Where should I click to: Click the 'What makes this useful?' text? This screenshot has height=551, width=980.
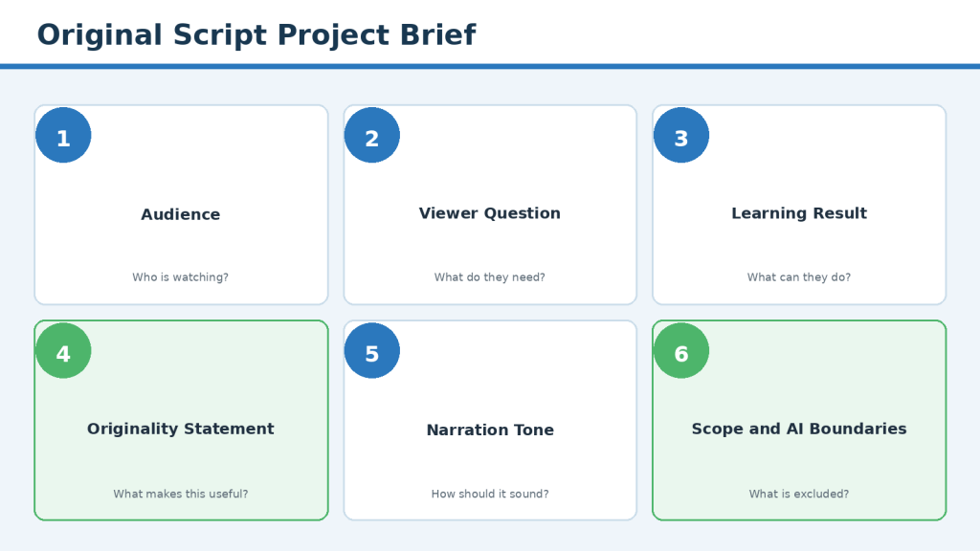click(x=181, y=494)
